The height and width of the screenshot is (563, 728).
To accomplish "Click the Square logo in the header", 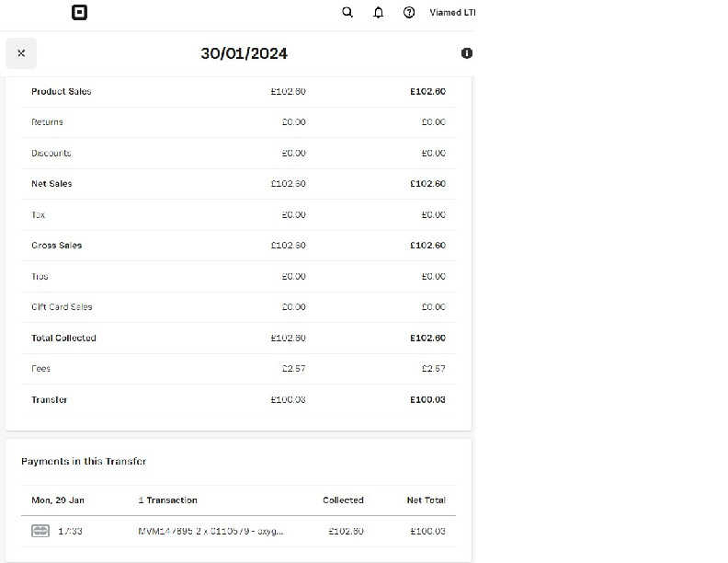I will [80, 13].
